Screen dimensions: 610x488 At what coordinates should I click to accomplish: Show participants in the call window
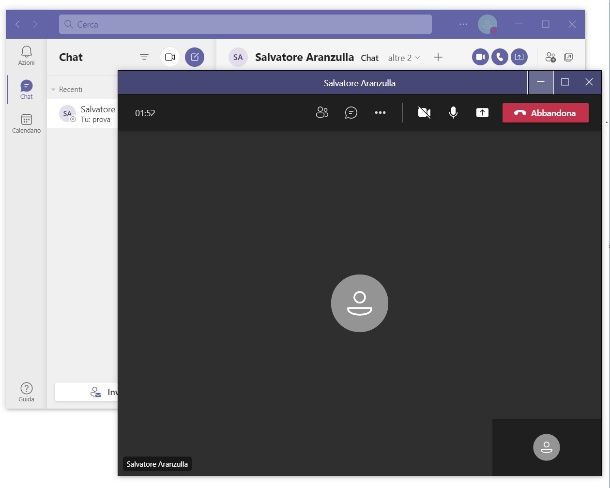click(322, 113)
